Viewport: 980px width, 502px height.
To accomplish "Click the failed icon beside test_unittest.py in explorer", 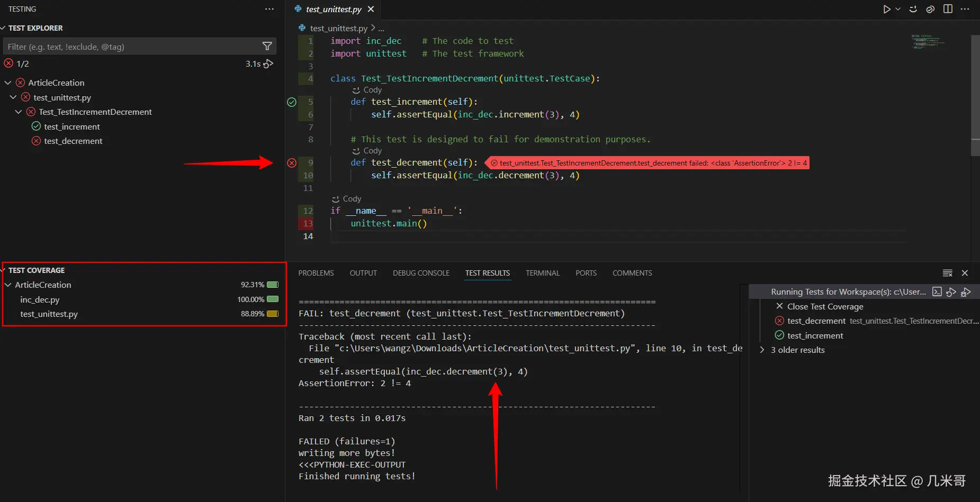I will pyautogui.click(x=25, y=97).
